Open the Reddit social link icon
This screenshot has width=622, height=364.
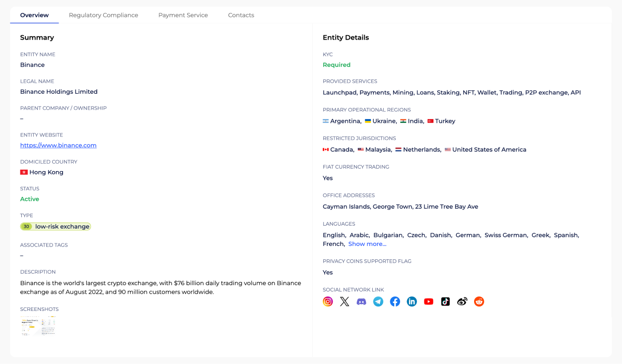tap(479, 302)
